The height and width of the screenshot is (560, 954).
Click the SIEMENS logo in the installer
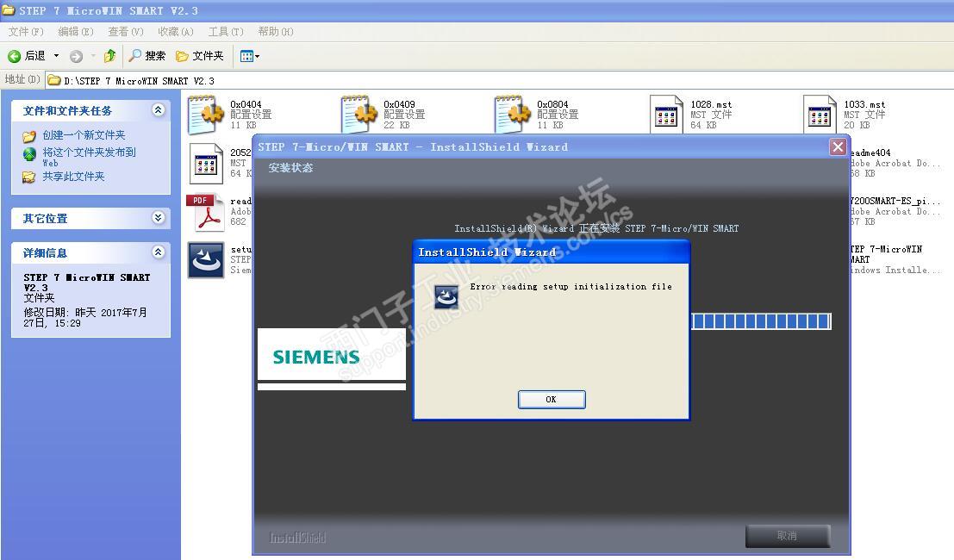pyautogui.click(x=316, y=357)
